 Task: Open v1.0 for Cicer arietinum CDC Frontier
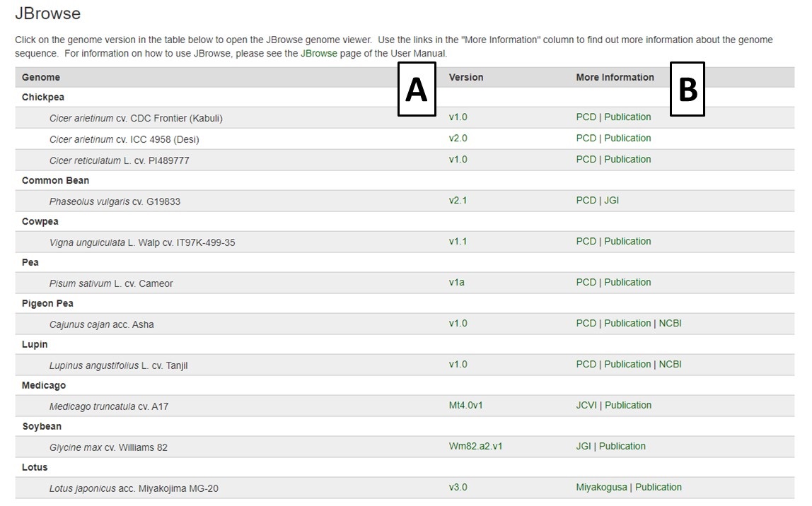[x=458, y=117]
